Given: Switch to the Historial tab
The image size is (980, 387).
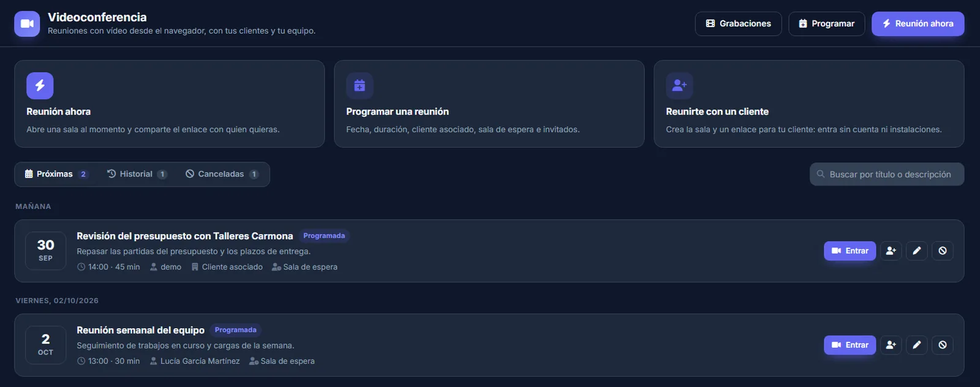Looking at the screenshot, I should click(x=137, y=174).
